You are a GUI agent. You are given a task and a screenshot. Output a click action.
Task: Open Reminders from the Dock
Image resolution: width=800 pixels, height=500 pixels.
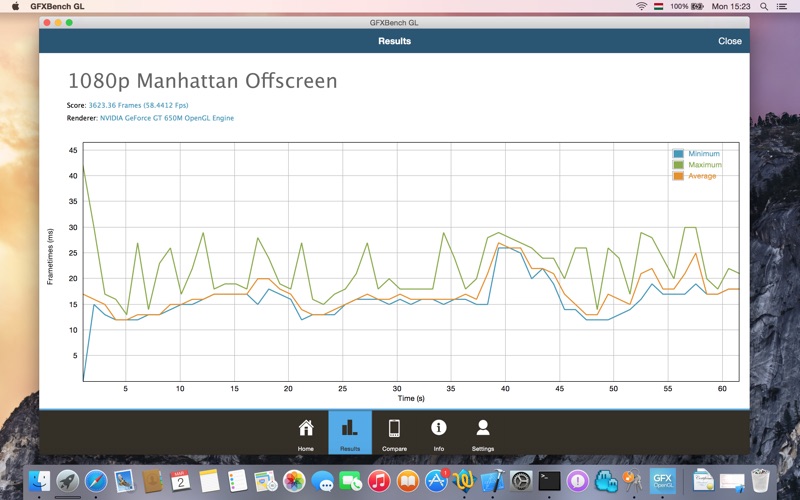237,481
